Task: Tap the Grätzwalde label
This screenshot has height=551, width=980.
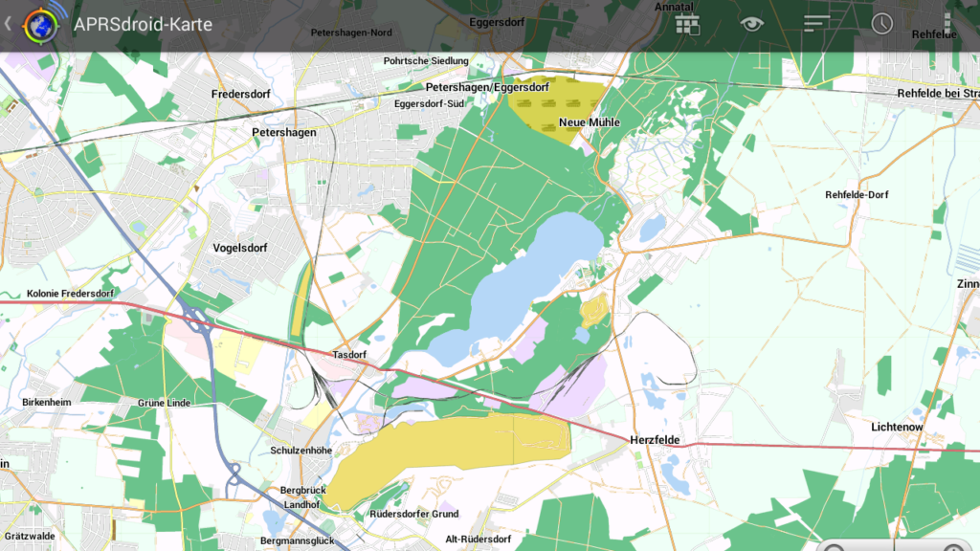Action: (x=30, y=536)
